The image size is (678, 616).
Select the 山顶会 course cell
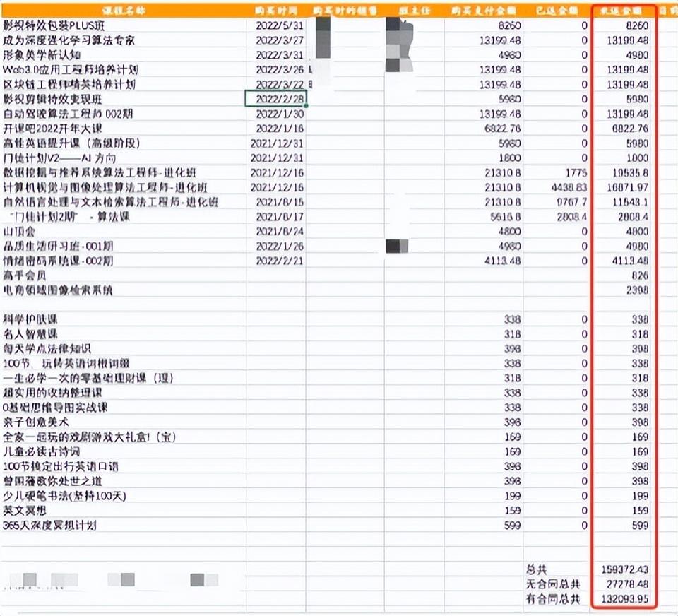[19, 232]
